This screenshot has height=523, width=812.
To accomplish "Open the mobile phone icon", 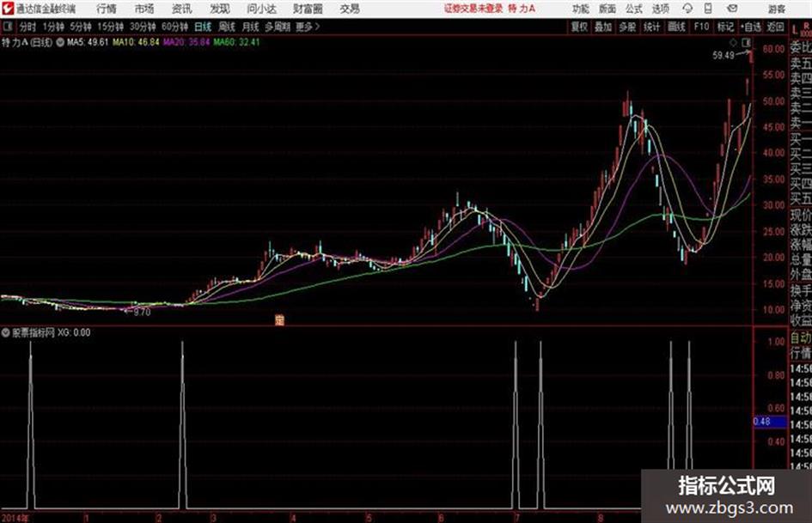I will [x=708, y=9].
